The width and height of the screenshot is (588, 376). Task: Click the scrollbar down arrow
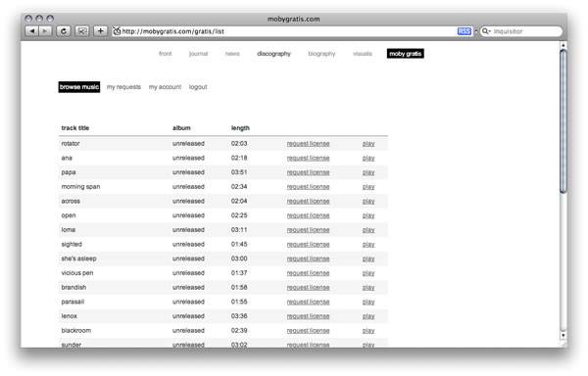pyautogui.click(x=563, y=335)
